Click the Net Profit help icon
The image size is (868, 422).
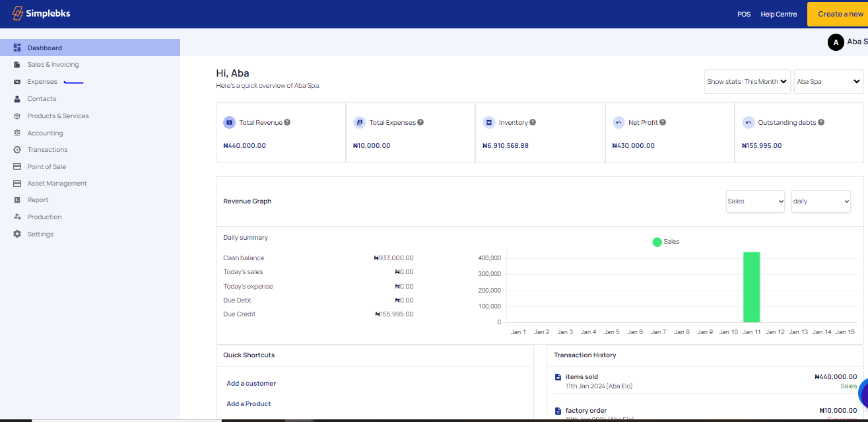click(663, 122)
